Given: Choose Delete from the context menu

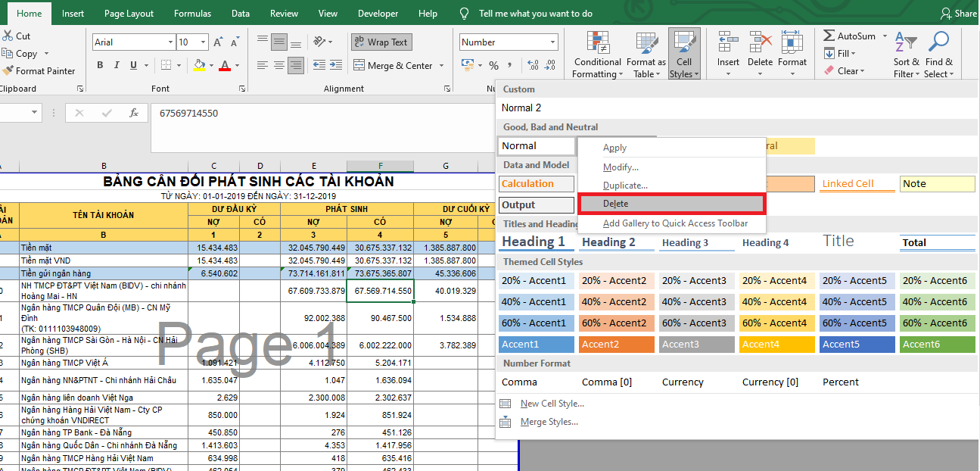Looking at the screenshot, I should (615, 204).
